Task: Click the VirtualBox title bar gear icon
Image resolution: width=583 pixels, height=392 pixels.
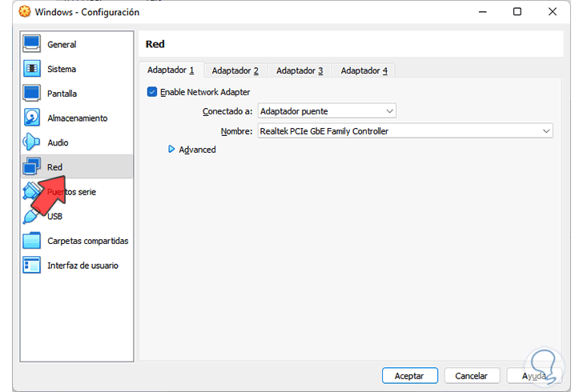Action: 13,12
